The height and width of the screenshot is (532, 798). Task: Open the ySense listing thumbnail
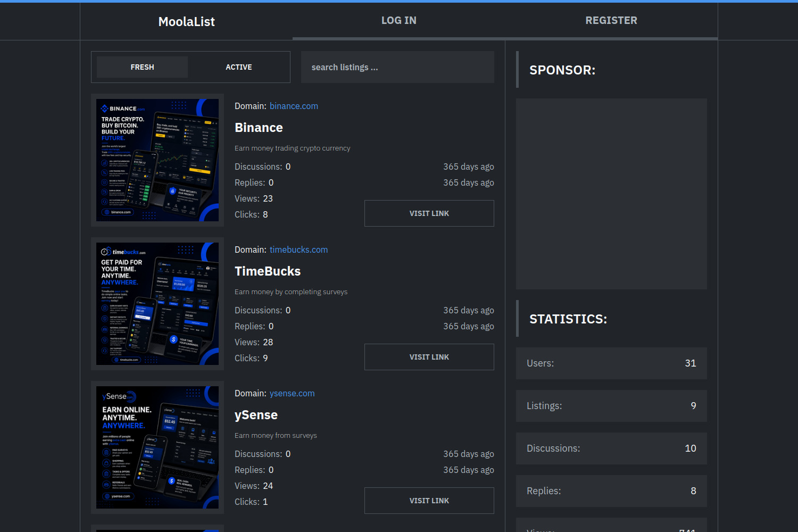tap(157, 447)
